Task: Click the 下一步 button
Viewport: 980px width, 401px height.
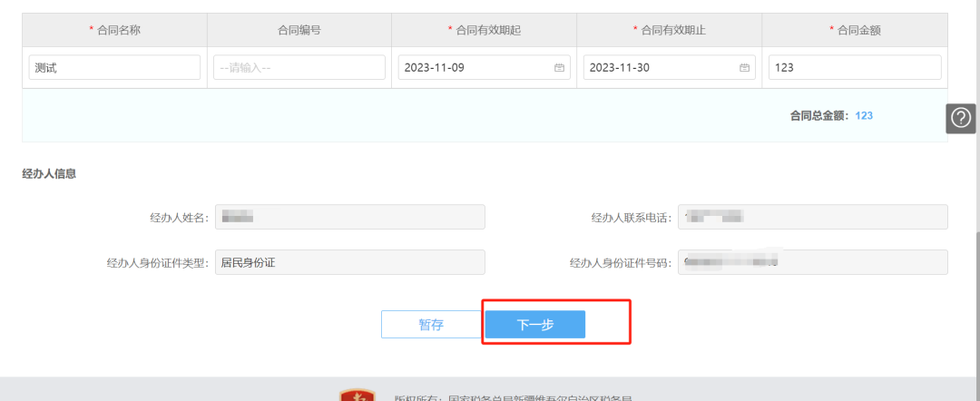Action: tap(535, 324)
